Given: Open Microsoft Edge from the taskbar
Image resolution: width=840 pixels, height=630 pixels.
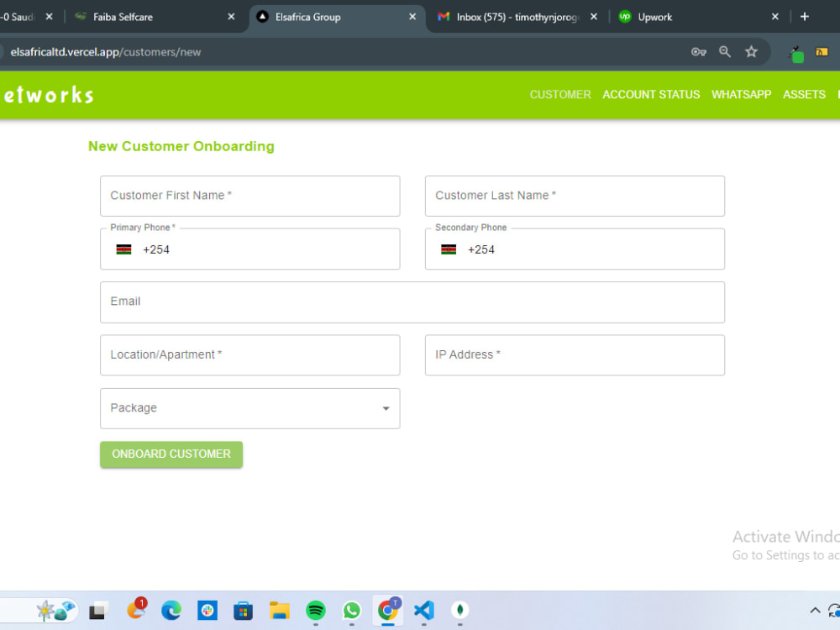Looking at the screenshot, I should pyautogui.click(x=171, y=610).
